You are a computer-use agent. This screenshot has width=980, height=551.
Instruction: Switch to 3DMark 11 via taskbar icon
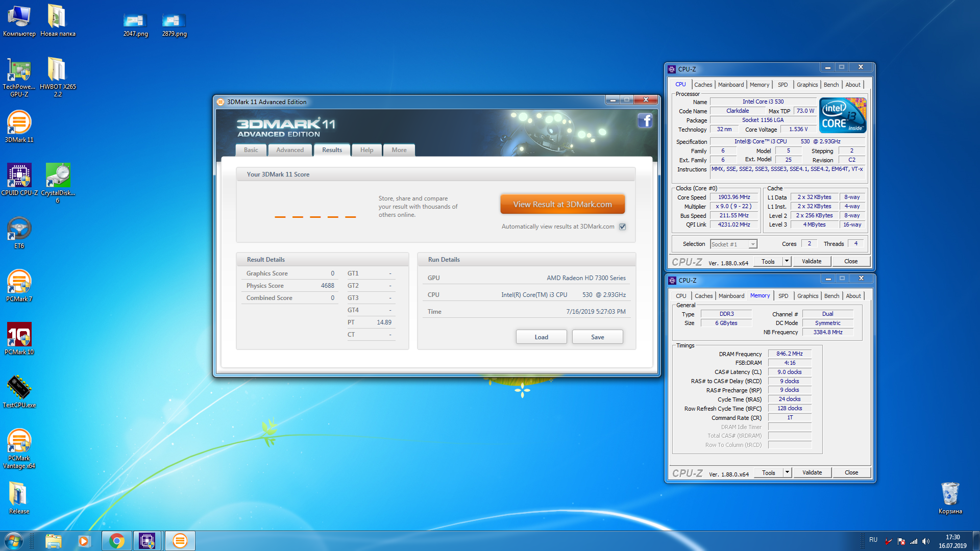click(180, 541)
